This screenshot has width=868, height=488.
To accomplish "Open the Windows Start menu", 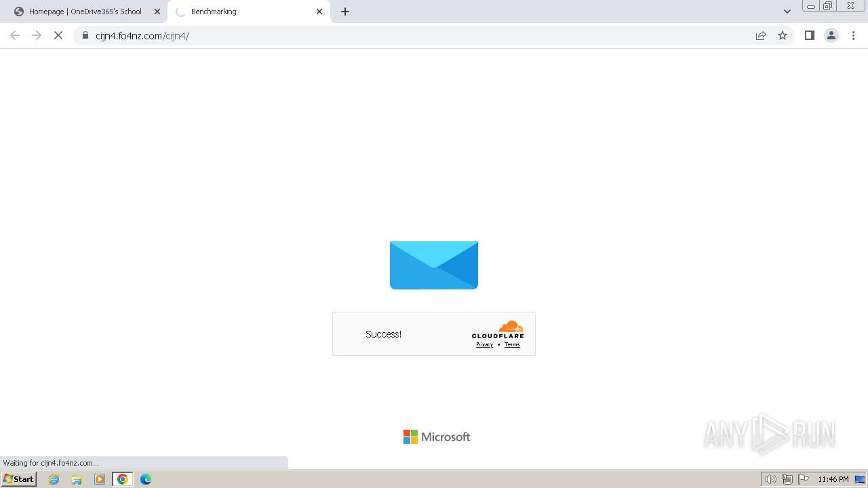I will tap(19, 479).
